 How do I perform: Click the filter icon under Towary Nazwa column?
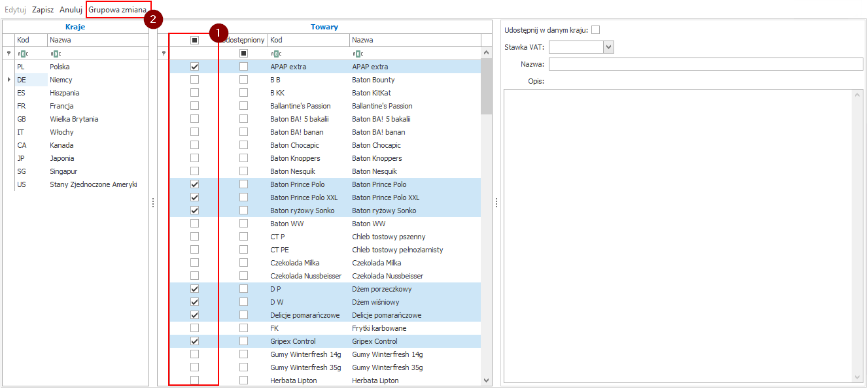tap(357, 54)
